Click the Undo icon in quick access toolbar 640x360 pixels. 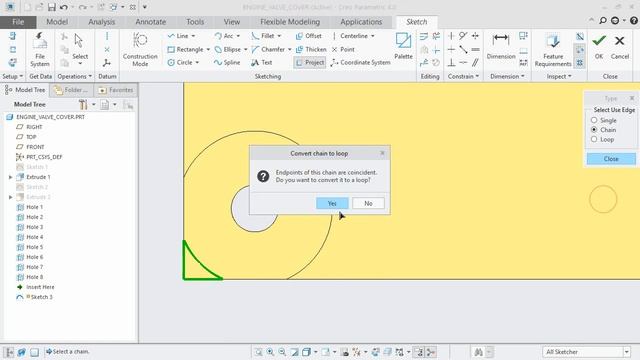[x=63, y=7]
